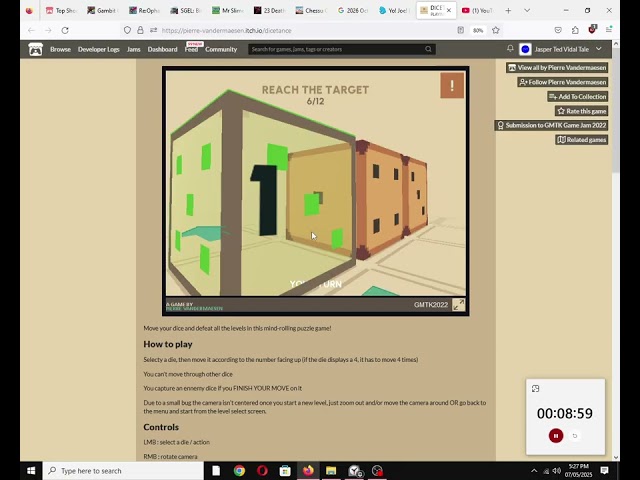Open the Jams menu item
The width and height of the screenshot is (640, 480).
pos(133,49)
